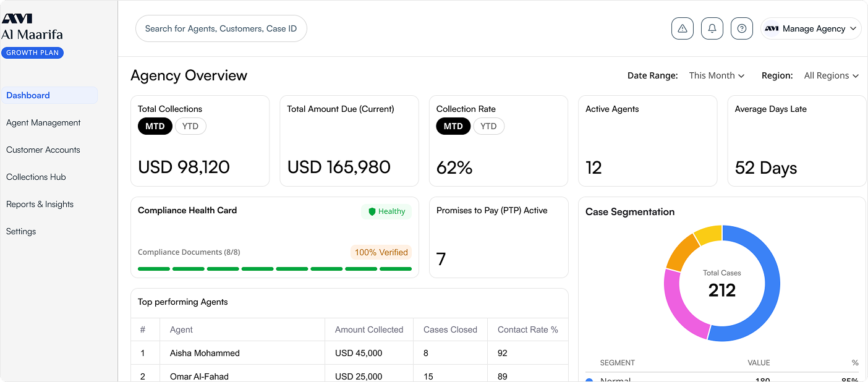Open the Manage Agency dropdown menu
The height and width of the screenshot is (382, 868).
click(811, 28)
